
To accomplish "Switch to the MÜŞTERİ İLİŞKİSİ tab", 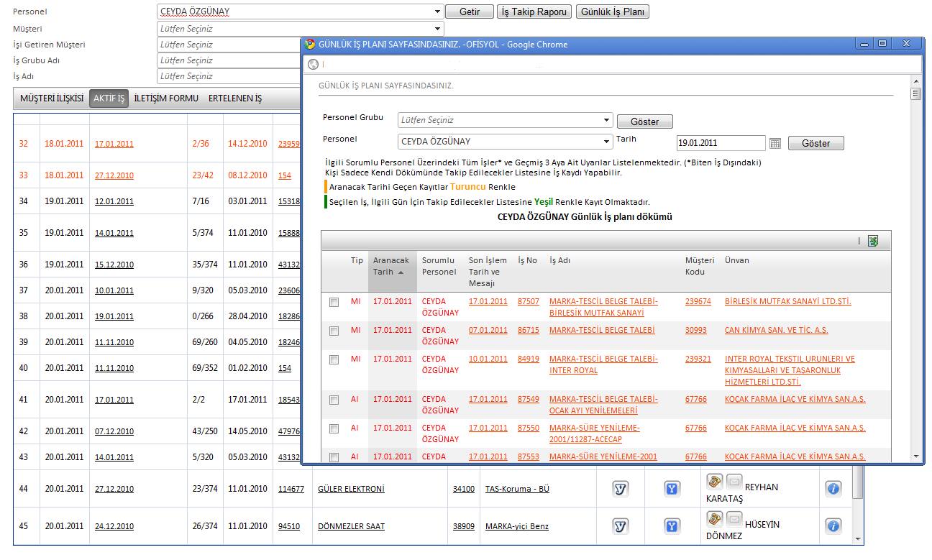I will [x=52, y=98].
